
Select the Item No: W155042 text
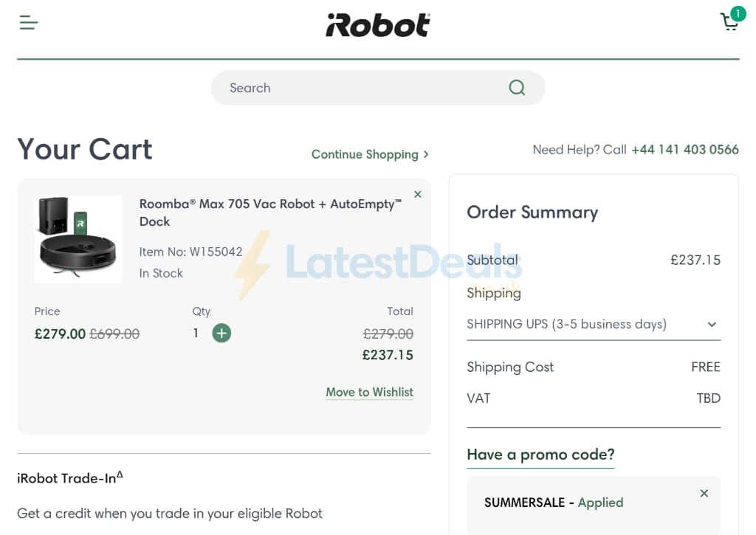(x=190, y=252)
